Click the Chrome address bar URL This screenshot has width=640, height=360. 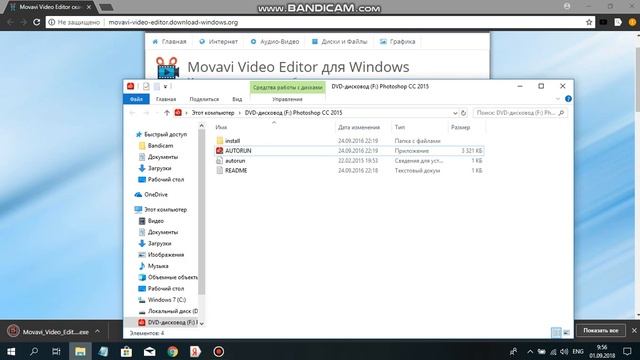click(x=173, y=22)
